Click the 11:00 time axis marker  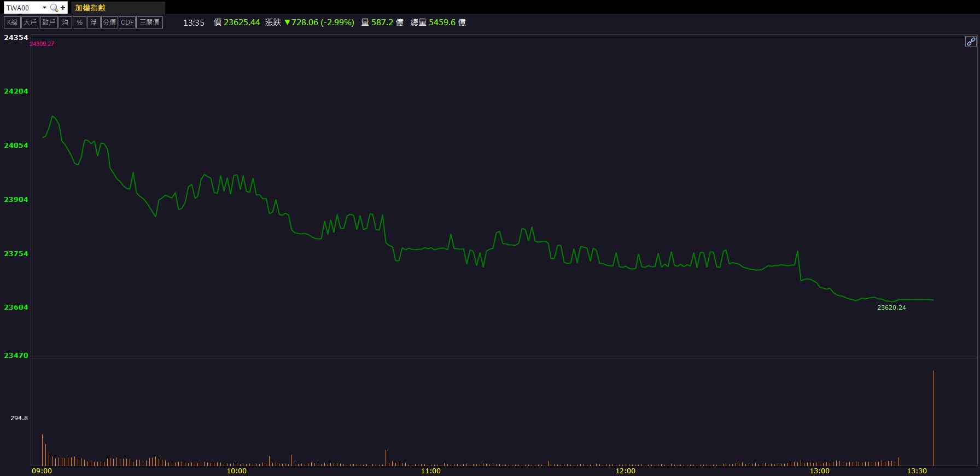point(431,471)
